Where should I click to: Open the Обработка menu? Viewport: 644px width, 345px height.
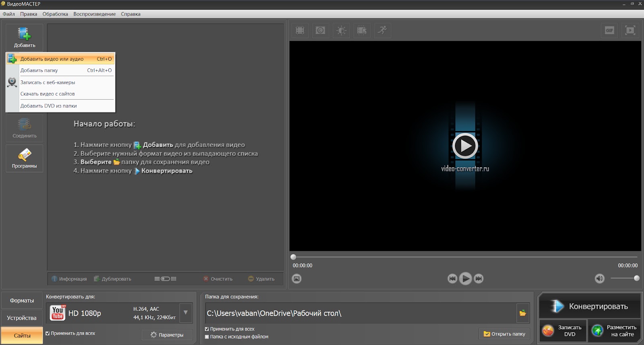pos(55,14)
